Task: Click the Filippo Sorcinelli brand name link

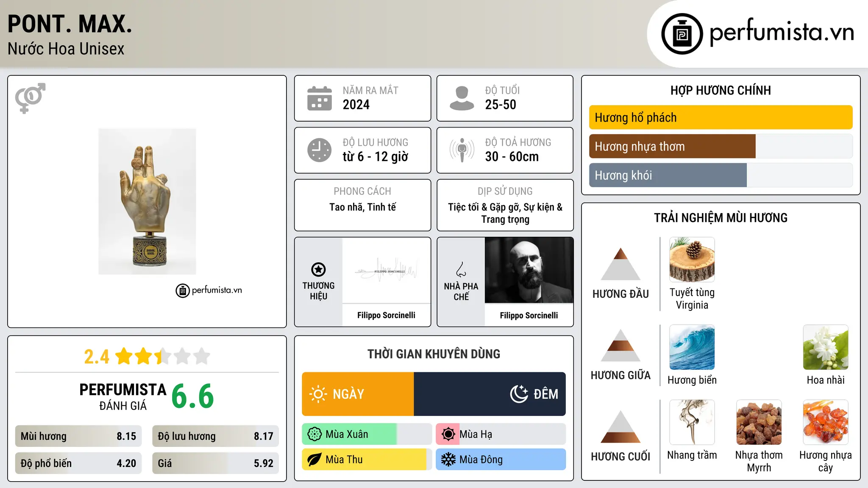Action: [386, 315]
